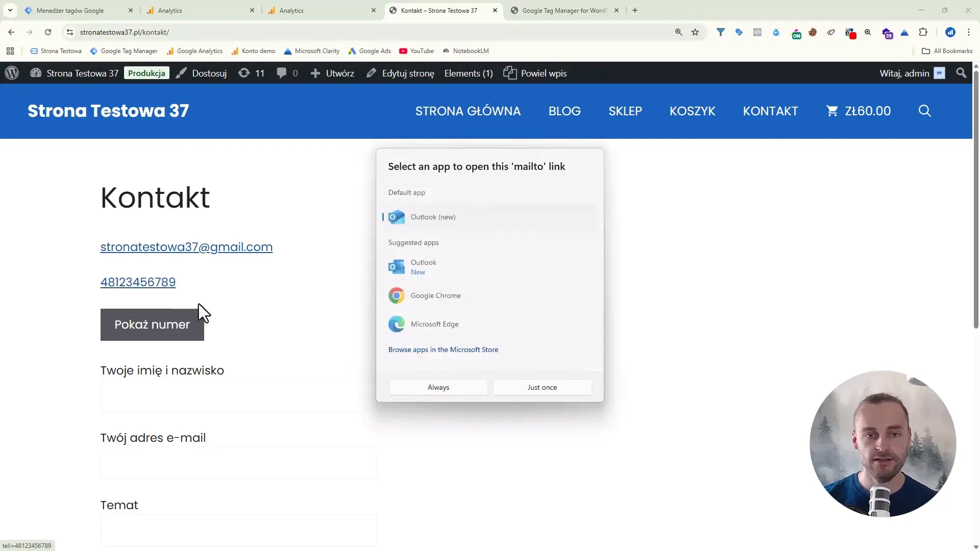Open the cookie extension icon
The width and height of the screenshot is (980, 551).
click(813, 32)
